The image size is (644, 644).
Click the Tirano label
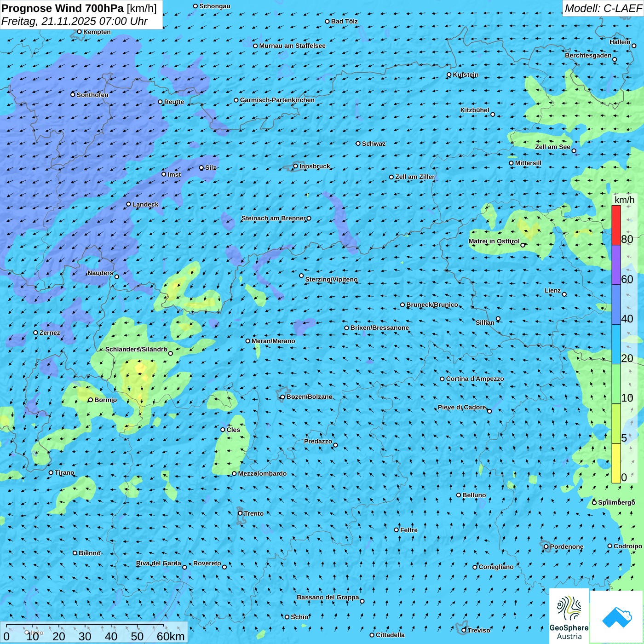(x=64, y=472)
